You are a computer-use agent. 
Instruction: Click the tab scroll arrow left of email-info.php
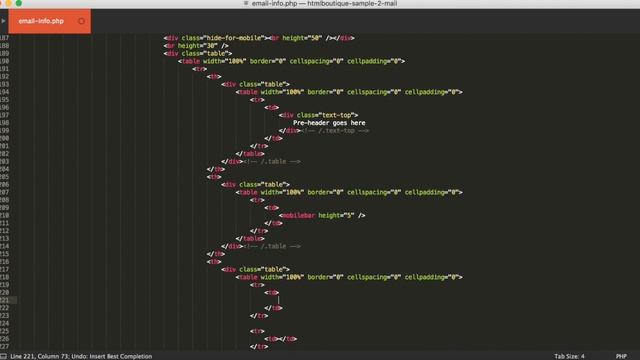(3, 21)
